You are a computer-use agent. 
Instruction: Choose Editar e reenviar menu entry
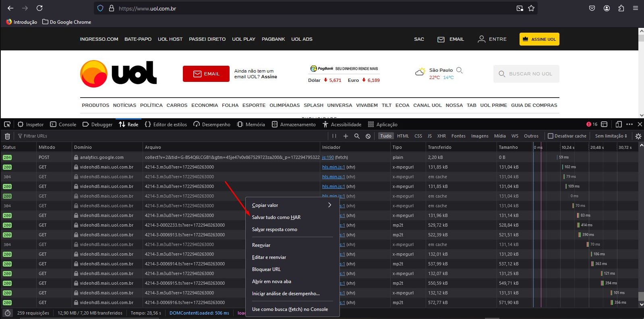point(292,257)
